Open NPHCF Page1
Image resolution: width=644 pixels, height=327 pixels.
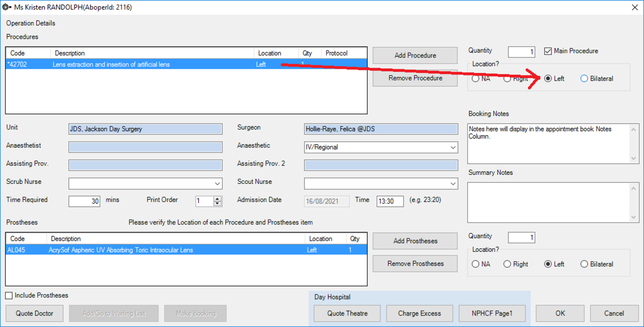(492, 314)
